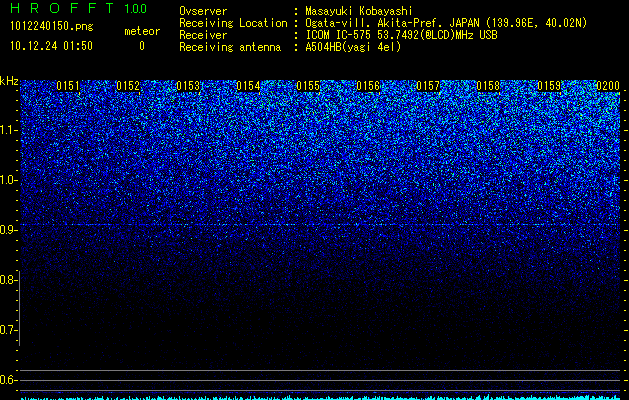Click time marker 0200
Viewport: 629px width, 400px height.
(x=608, y=86)
